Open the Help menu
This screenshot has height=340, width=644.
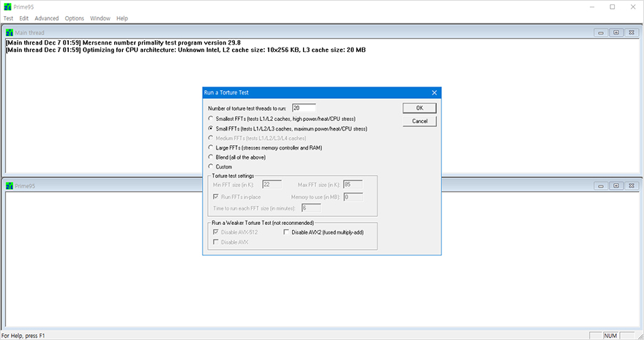122,18
